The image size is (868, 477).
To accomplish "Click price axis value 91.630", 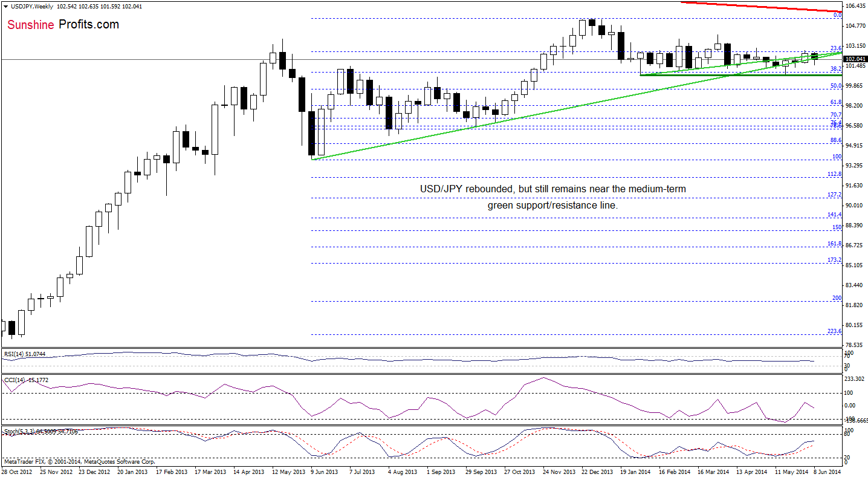I will click(x=855, y=186).
